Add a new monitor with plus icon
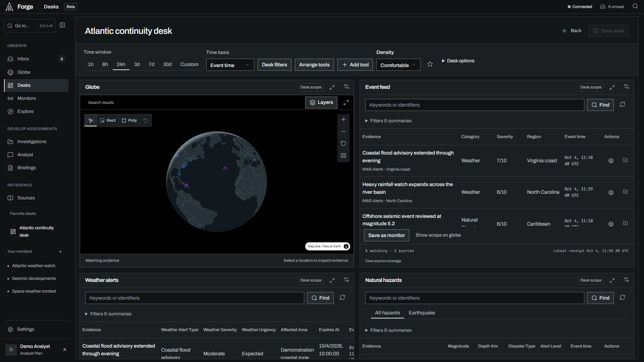 pyautogui.click(x=61, y=252)
